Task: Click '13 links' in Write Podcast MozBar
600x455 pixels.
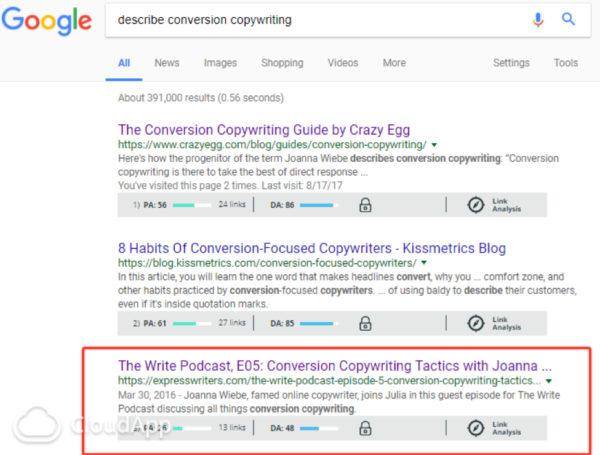Action: pyautogui.click(x=232, y=427)
